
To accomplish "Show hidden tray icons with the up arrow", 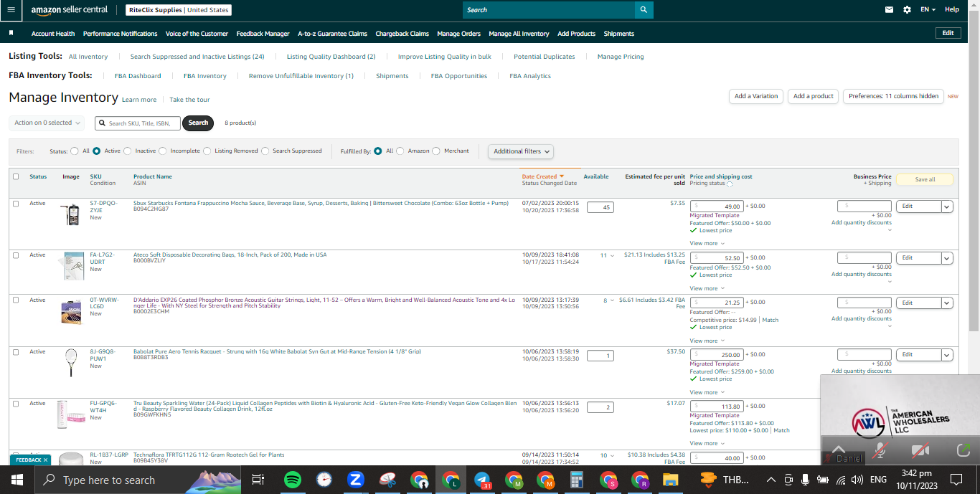I will tap(771, 480).
